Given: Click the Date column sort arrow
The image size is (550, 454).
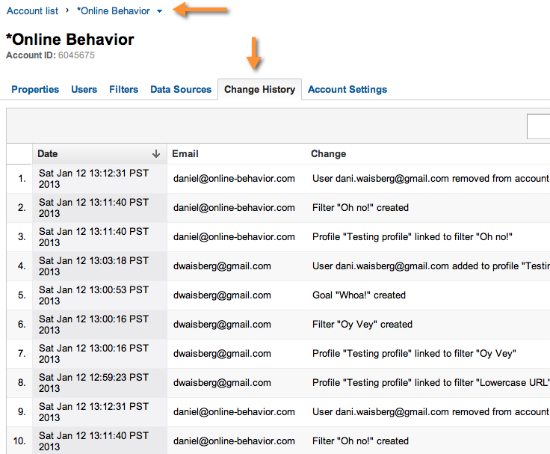Looking at the screenshot, I should coord(156,154).
